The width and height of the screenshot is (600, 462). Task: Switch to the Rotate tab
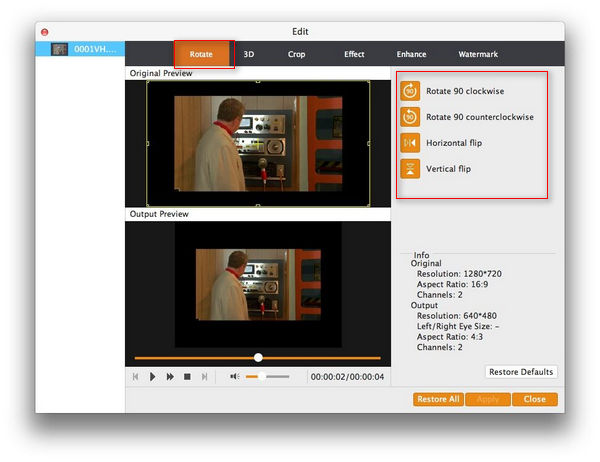click(x=201, y=54)
